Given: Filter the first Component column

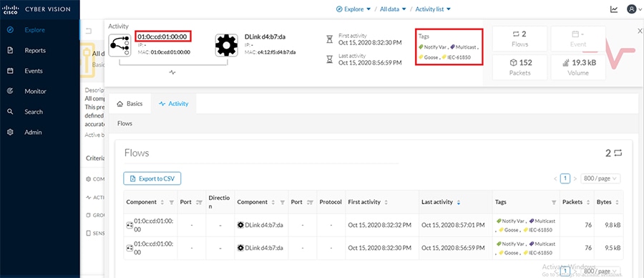Looking at the screenshot, I should [172, 202].
